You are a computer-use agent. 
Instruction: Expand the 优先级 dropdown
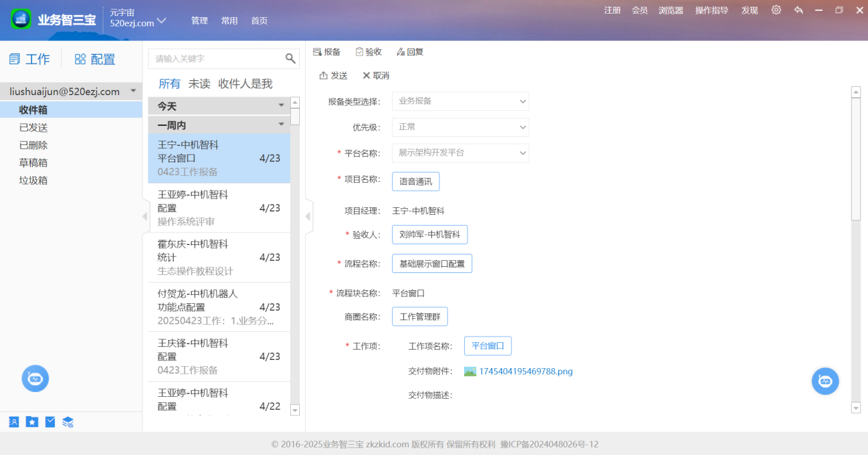(460, 127)
